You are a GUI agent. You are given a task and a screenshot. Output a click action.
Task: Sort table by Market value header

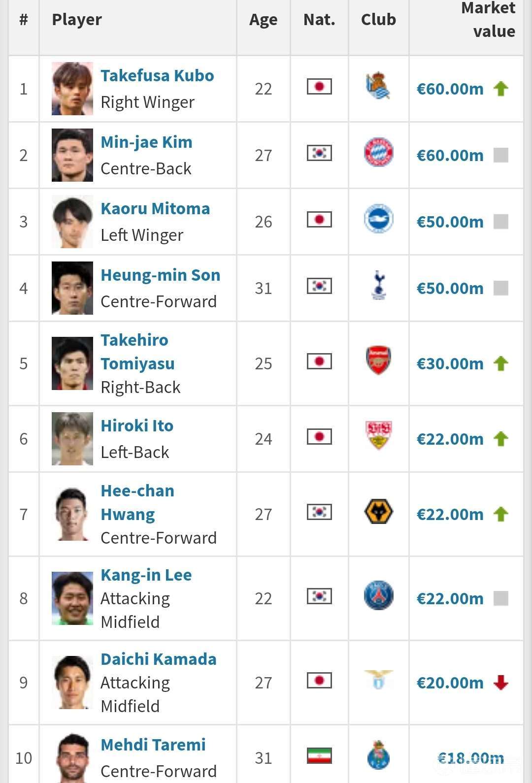click(x=488, y=20)
